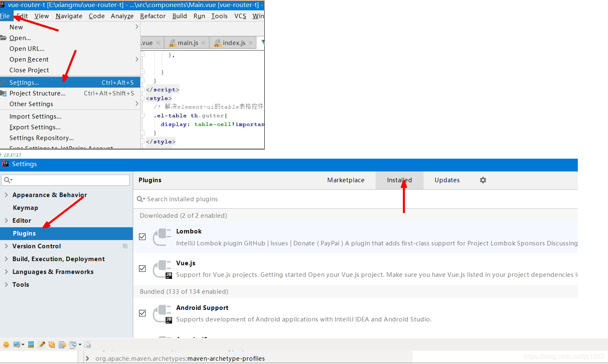Open the Navigate menu
The height and width of the screenshot is (364, 608).
(69, 16)
